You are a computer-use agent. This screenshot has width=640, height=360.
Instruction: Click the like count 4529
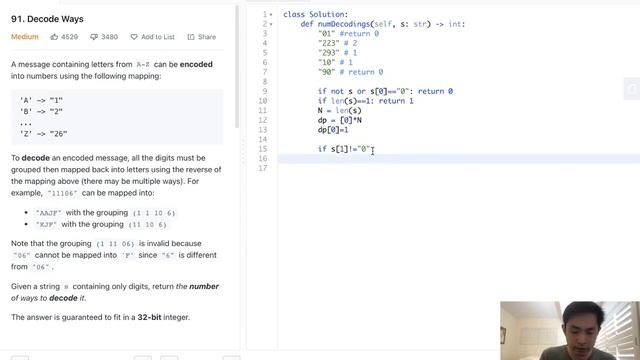69,37
